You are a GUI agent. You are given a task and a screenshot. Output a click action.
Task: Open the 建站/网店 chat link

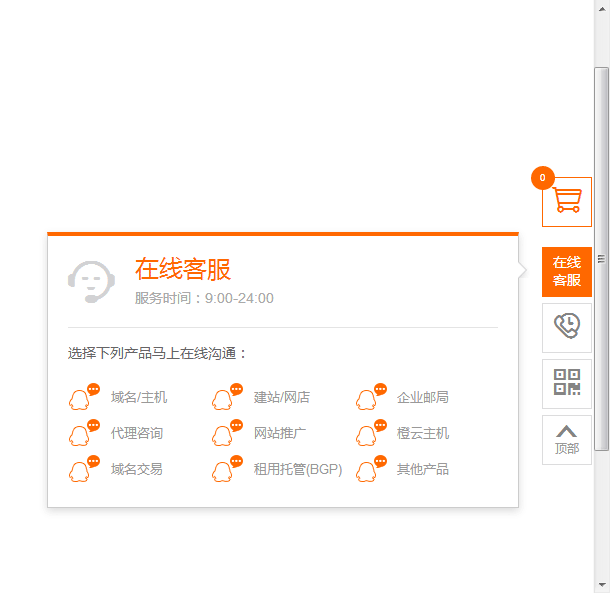click(282, 397)
